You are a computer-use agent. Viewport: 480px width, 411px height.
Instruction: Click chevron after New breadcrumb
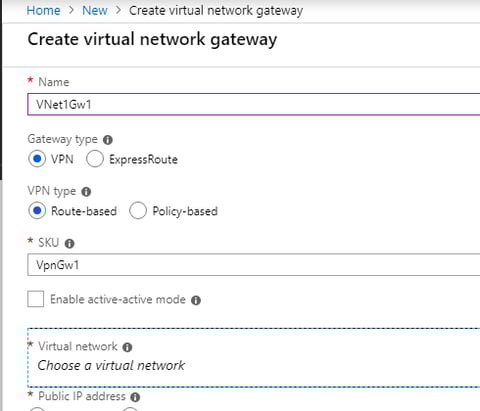[118, 10]
